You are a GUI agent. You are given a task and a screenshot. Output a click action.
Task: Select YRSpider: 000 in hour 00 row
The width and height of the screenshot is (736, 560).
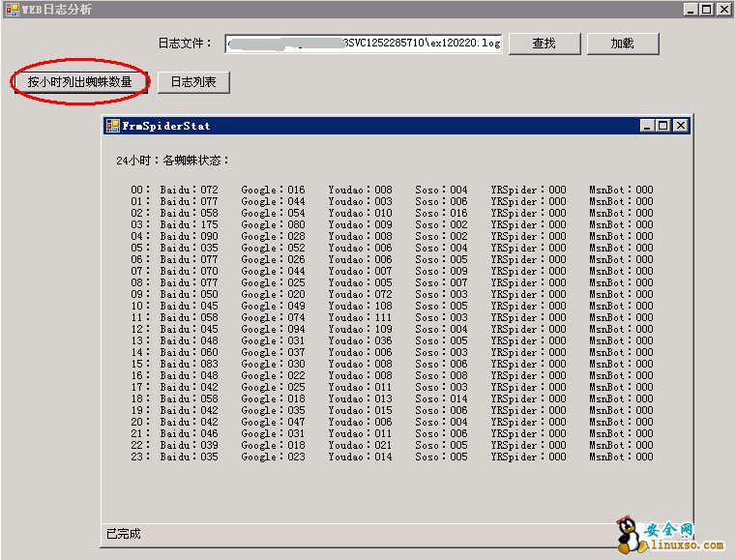coord(528,190)
